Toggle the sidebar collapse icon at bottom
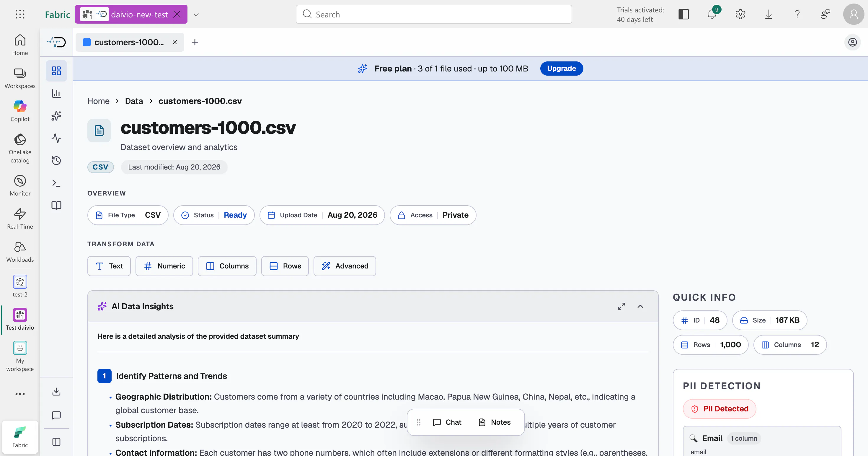The image size is (868, 456). tap(56, 442)
